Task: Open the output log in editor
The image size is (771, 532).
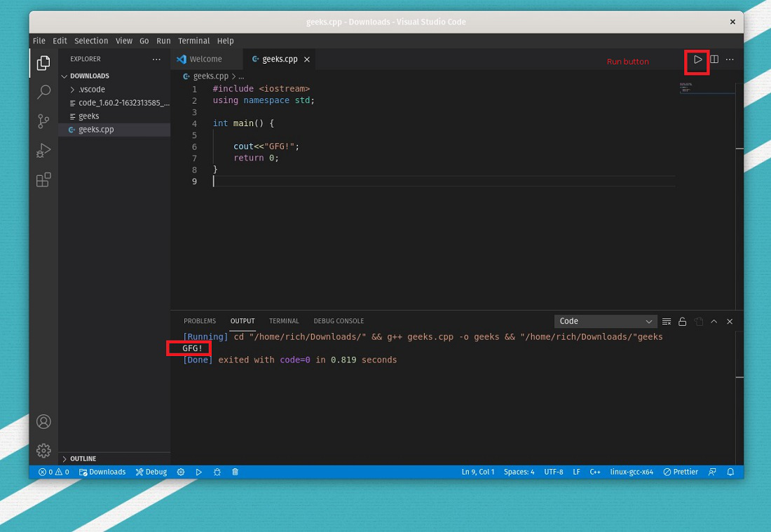Action: point(698,322)
